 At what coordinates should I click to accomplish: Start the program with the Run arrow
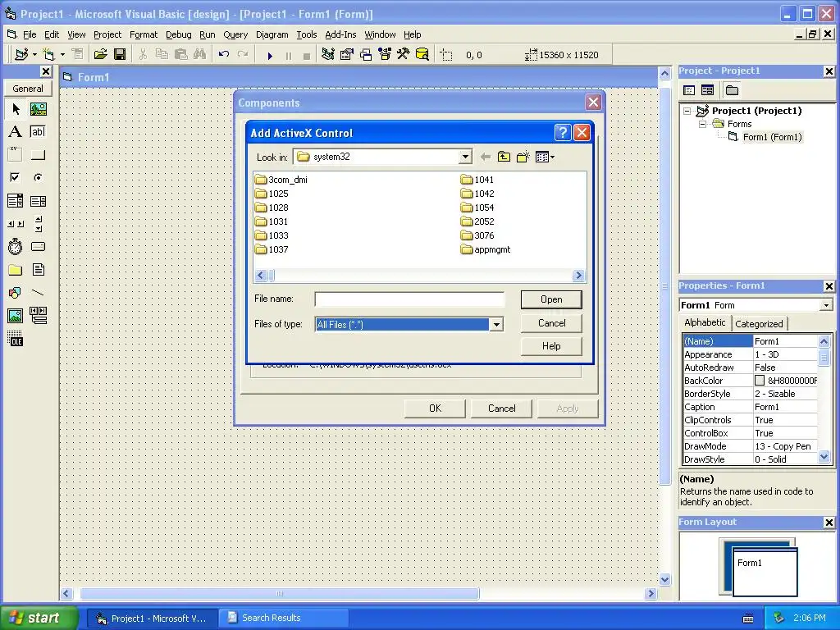click(270, 55)
